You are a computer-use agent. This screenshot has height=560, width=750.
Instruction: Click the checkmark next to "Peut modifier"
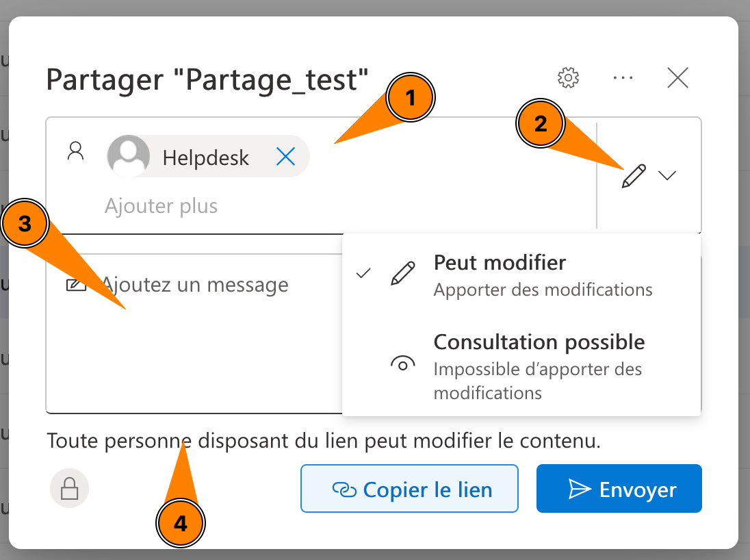[x=364, y=274]
